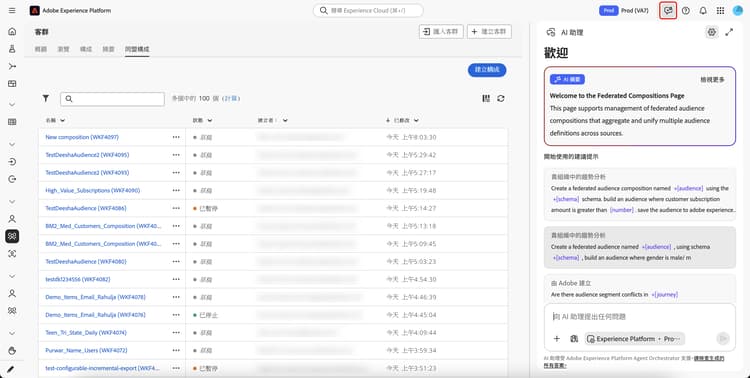Open Demo_Items_Email_Rahulja (WKF4076) link

(95, 315)
